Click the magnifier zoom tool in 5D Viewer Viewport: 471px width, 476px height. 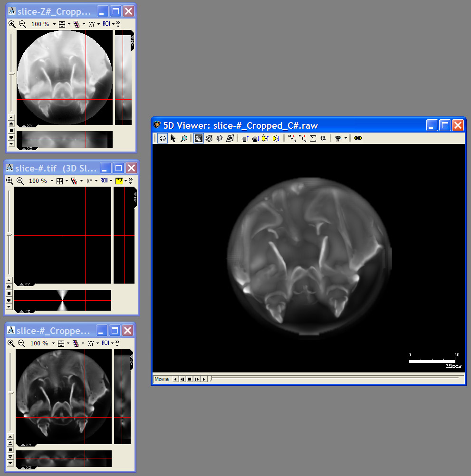[183, 138]
